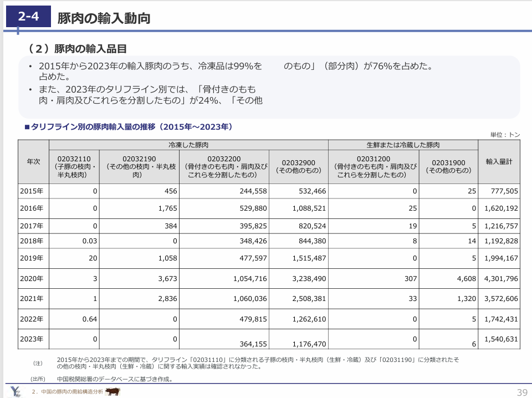Screen dimensions: 532x398
Task: Click the cell value 395,825
Action: (253, 226)
